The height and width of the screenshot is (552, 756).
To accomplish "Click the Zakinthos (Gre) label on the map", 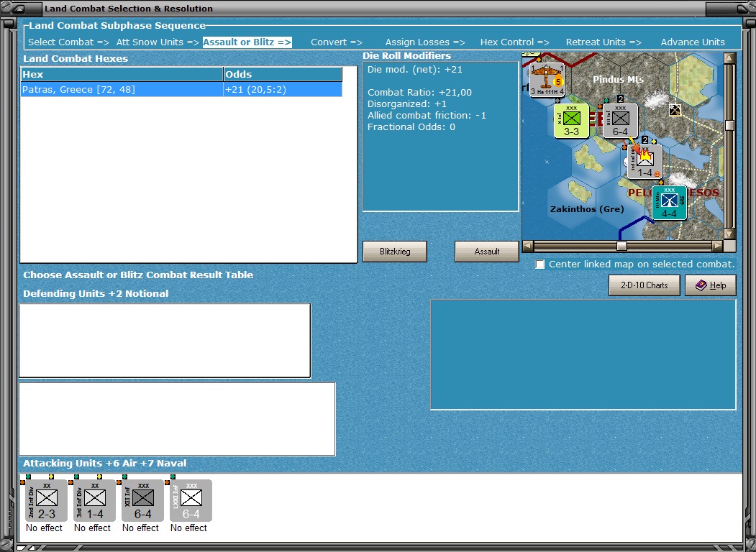I will pyautogui.click(x=587, y=209).
